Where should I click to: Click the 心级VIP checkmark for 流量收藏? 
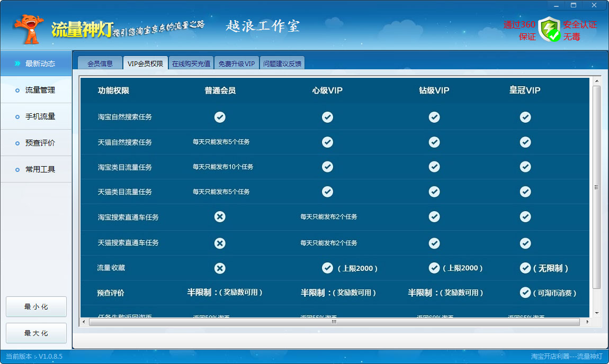pyautogui.click(x=327, y=268)
